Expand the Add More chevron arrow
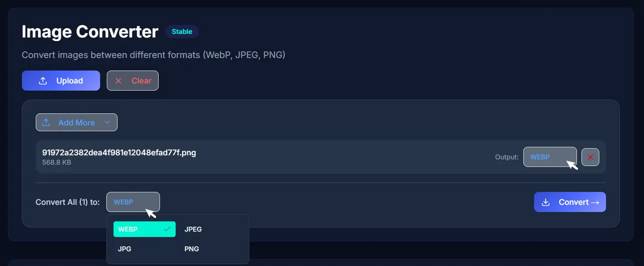The image size is (644, 266). (107, 122)
